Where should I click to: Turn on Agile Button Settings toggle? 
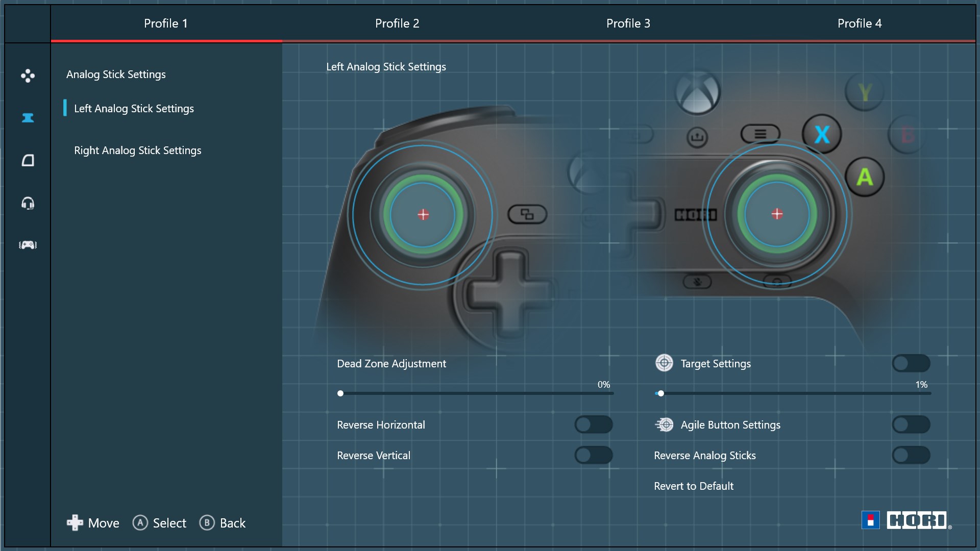[x=911, y=424]
